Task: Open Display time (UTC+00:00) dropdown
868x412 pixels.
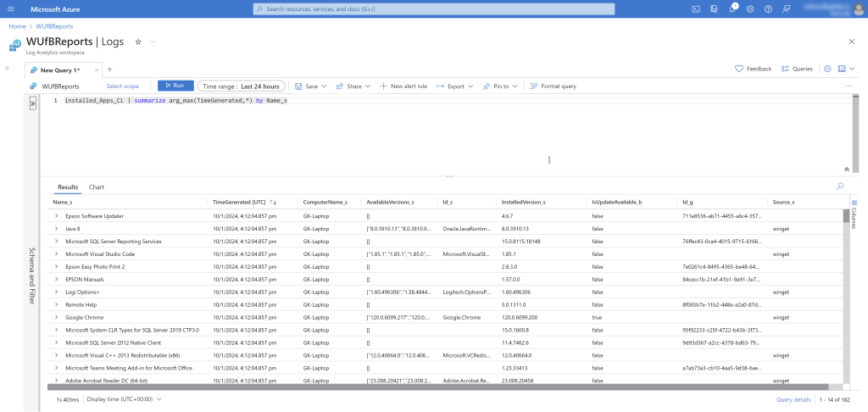Action: pyautogui.click(x=124, y=398)
